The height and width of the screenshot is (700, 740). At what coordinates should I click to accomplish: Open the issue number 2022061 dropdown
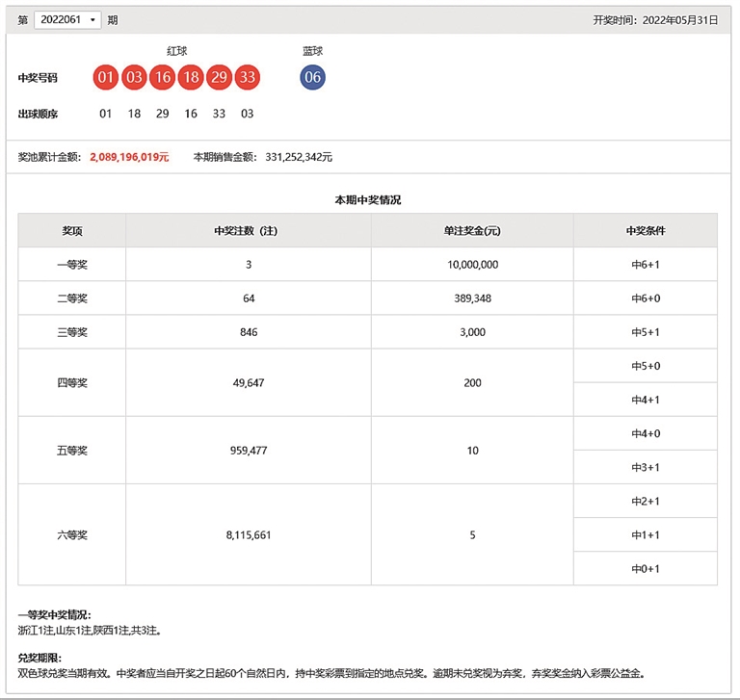tap(67, 20)
